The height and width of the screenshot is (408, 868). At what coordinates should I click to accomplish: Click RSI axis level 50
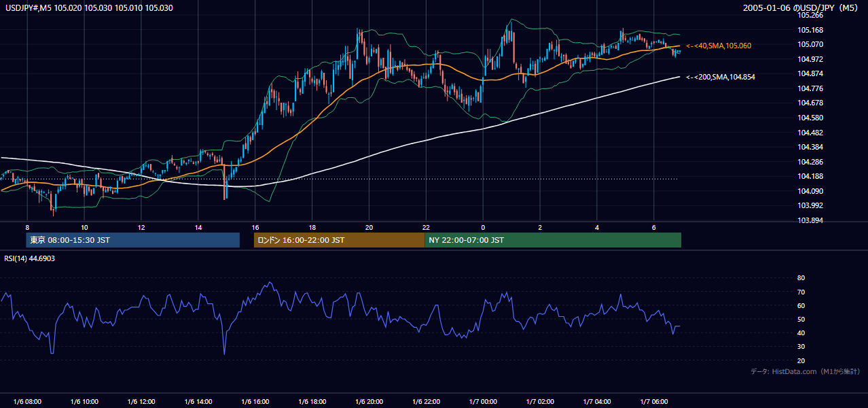(x=801, y=319)
